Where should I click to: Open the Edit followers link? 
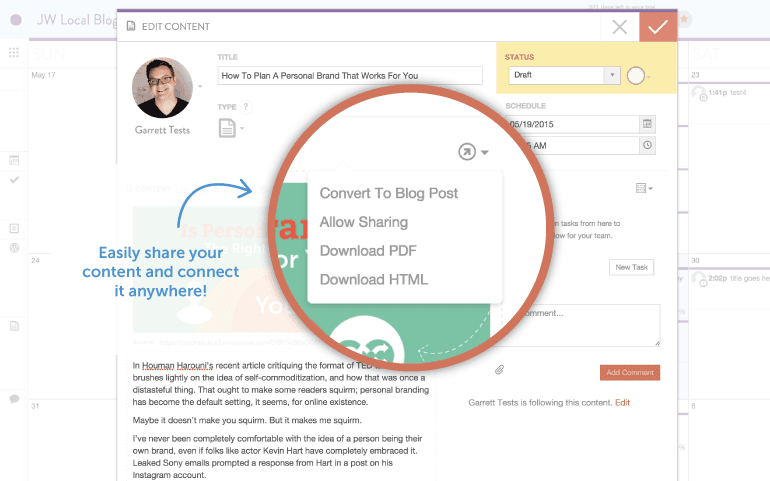coord(622,402)
